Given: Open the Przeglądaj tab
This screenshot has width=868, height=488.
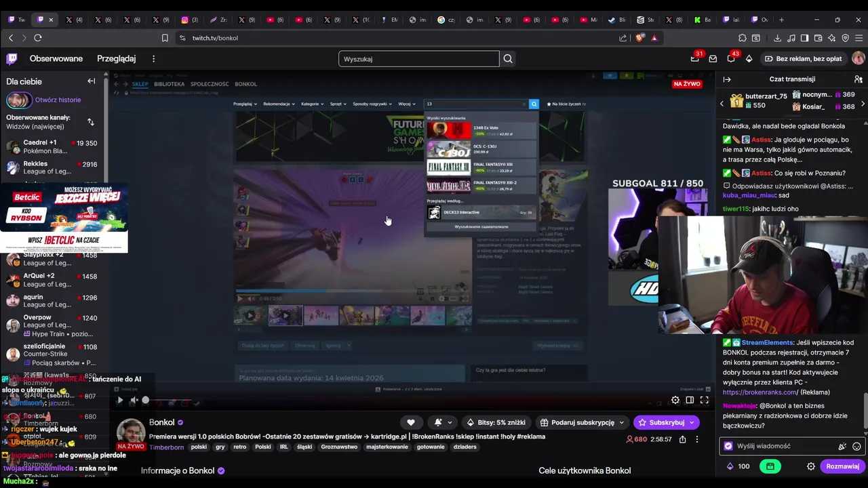Looking at the screenshot, I should (117, 59).
